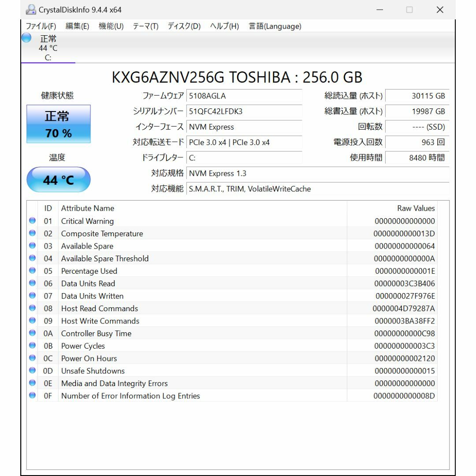This screenshot has width=476, height=476.
Task: Click the Composite Temperature status dot
Action: [33, 233]
